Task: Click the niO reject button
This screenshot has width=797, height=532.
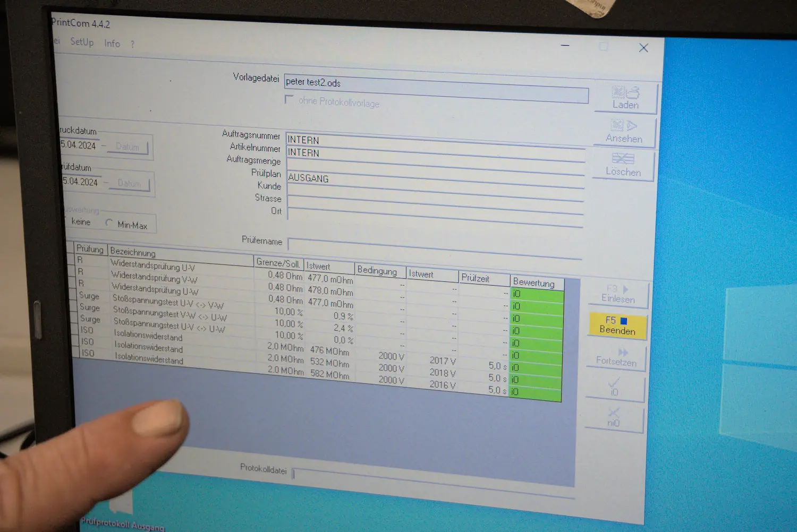Action: click(x=614, y=418)
